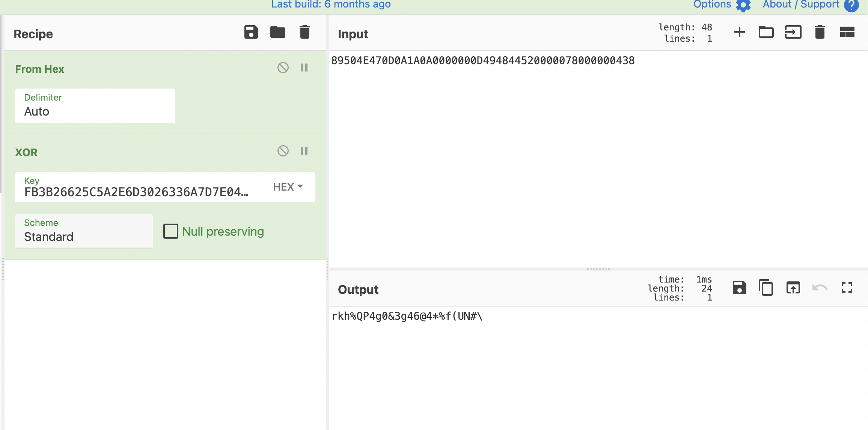Enable the Null preserving checkbox
Screen dimensions: 868x430
click(171, 231)
